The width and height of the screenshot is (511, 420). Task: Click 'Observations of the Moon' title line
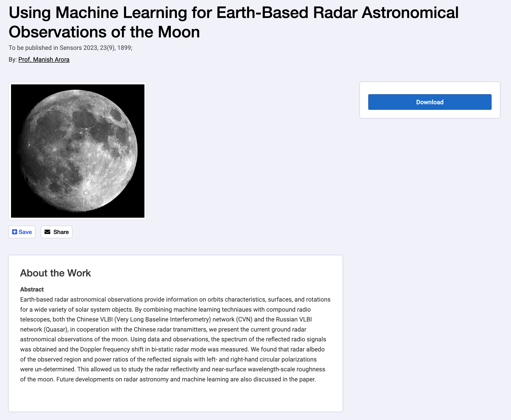coord(104,32)
